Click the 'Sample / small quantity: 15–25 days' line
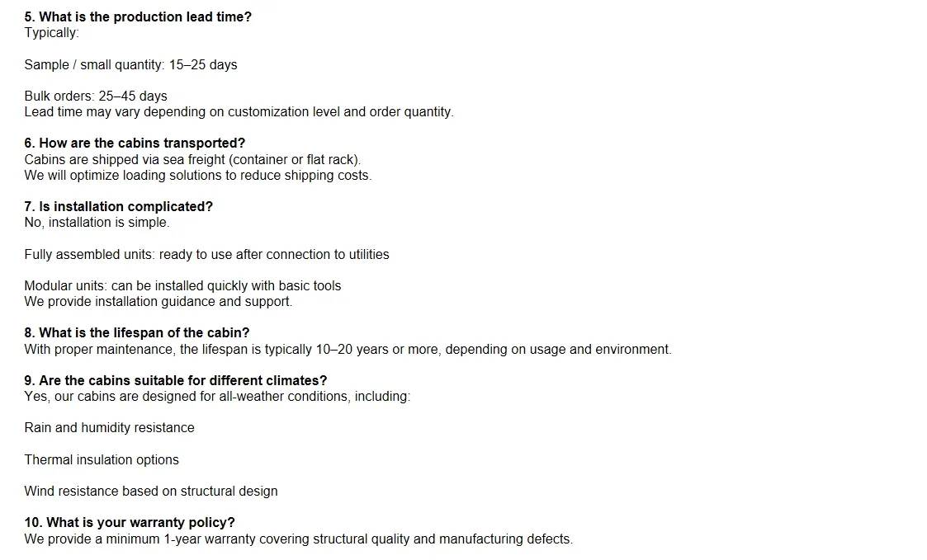Image resolution: width=927 pixels, height=560 pixels. [130, 64]
